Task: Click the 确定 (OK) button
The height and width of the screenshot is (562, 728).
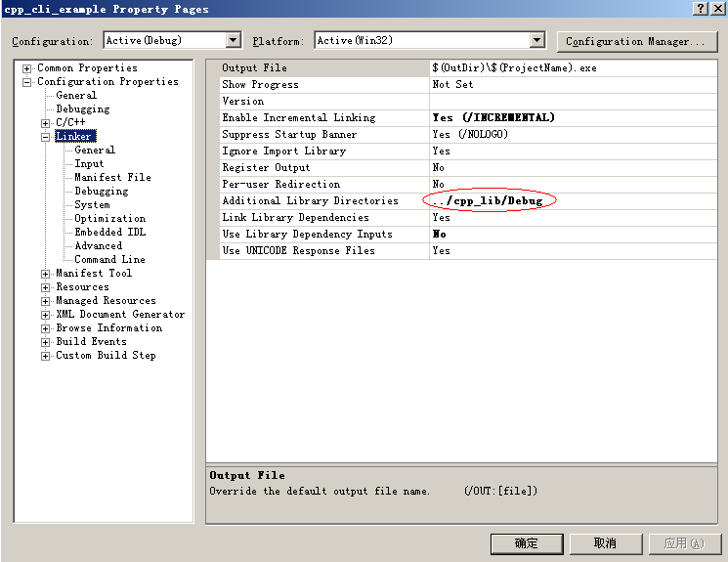Action: point(527,543)
